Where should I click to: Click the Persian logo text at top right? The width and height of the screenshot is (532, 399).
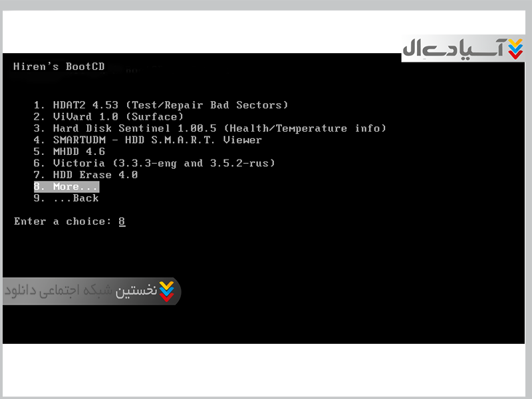click(x=454, y=48)
